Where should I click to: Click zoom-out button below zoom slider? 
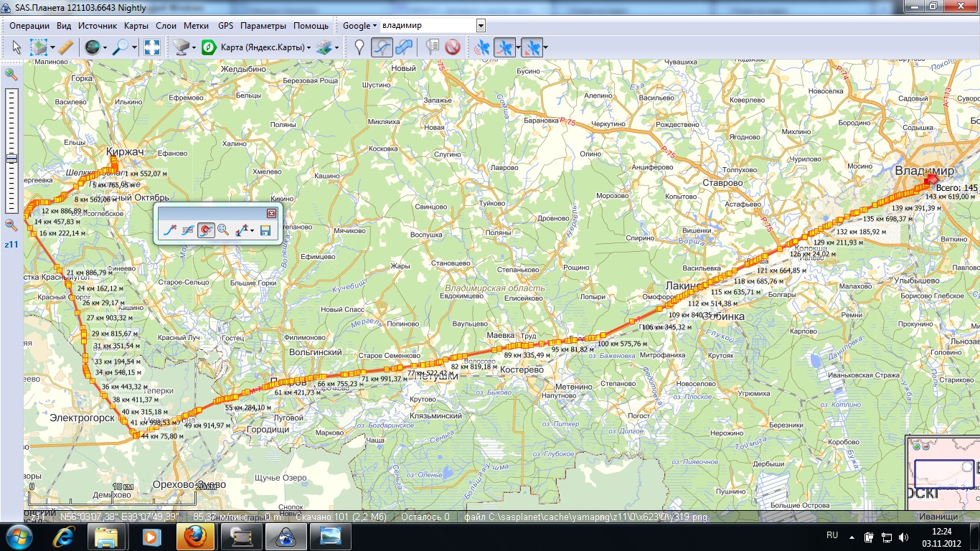point(11,225)
